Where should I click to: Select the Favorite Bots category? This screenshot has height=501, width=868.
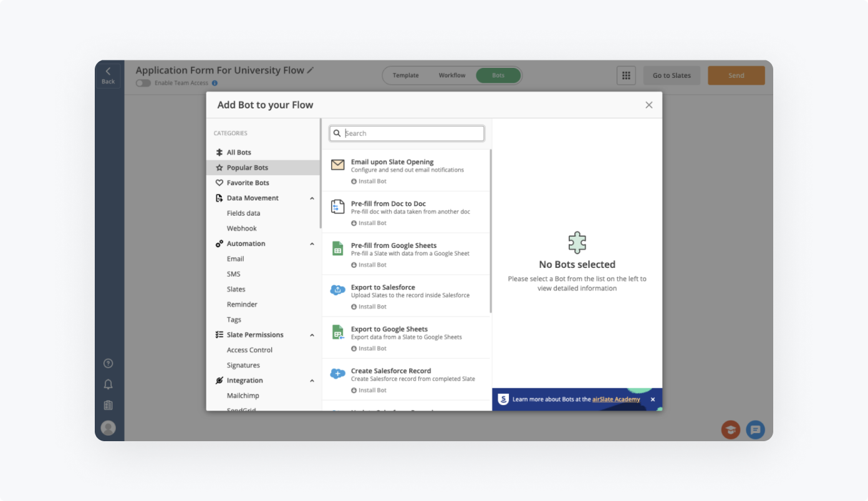tap(248, 183)
